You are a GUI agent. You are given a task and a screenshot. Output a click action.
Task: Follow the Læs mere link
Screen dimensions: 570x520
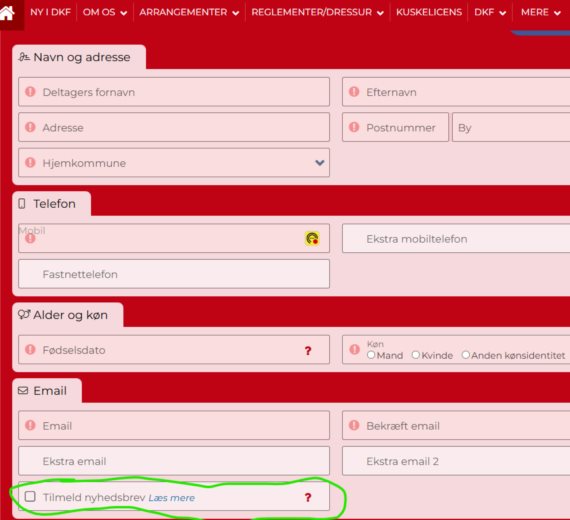[172, 498]
